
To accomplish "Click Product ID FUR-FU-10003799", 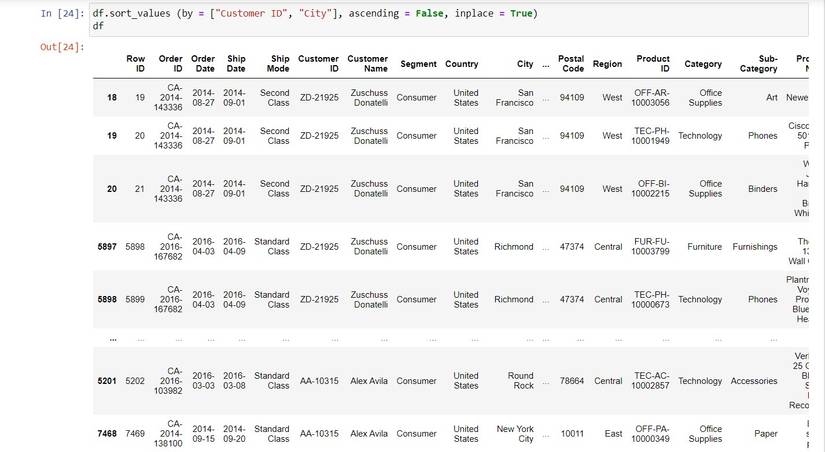I will 651,247.
